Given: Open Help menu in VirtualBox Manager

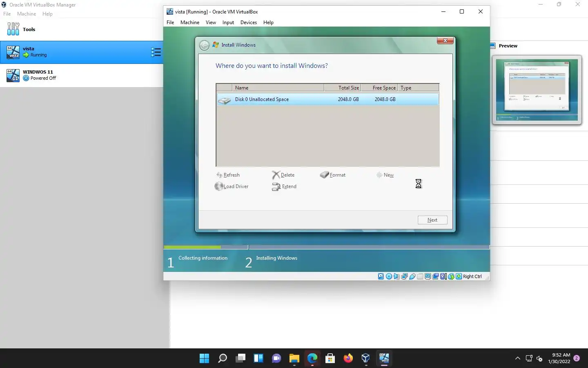Looking at the screenshot, I should [x=47, y=14].
